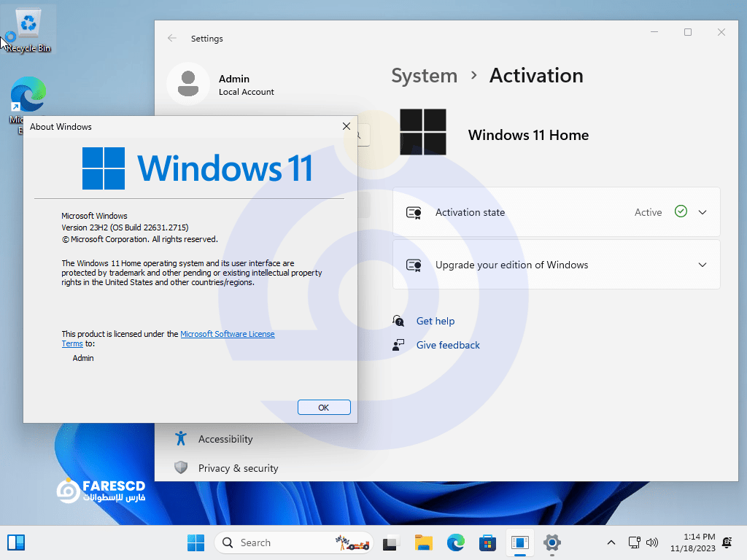
Task: Click the network icon in system tray
Action: click(634, 542)
